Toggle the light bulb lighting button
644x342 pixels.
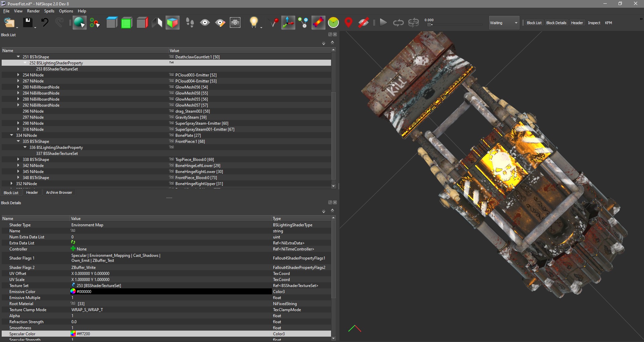pyautogui.click(x=254, y=23)
